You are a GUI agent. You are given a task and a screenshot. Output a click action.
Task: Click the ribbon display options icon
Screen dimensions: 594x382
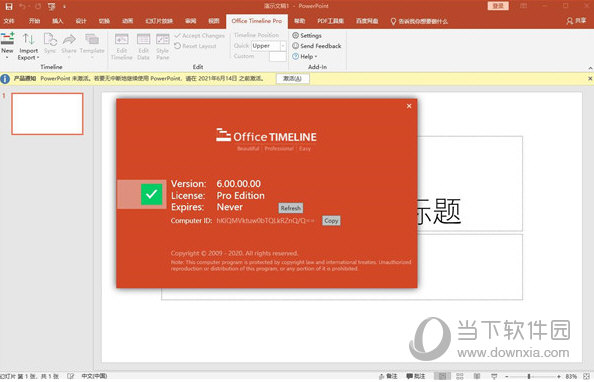524,6
